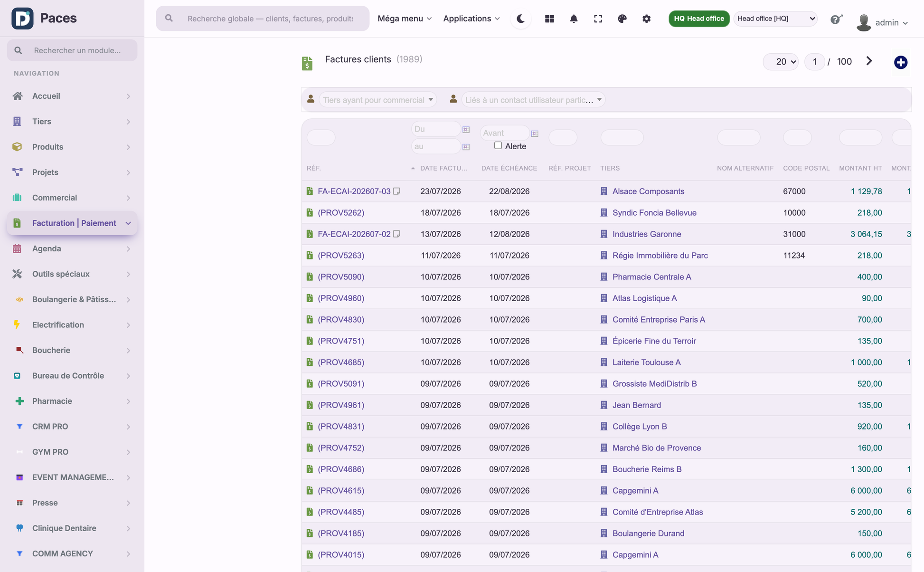Screen dimensions: 924x572
Task: Change rows per page from 20
Action: point(781,62)
